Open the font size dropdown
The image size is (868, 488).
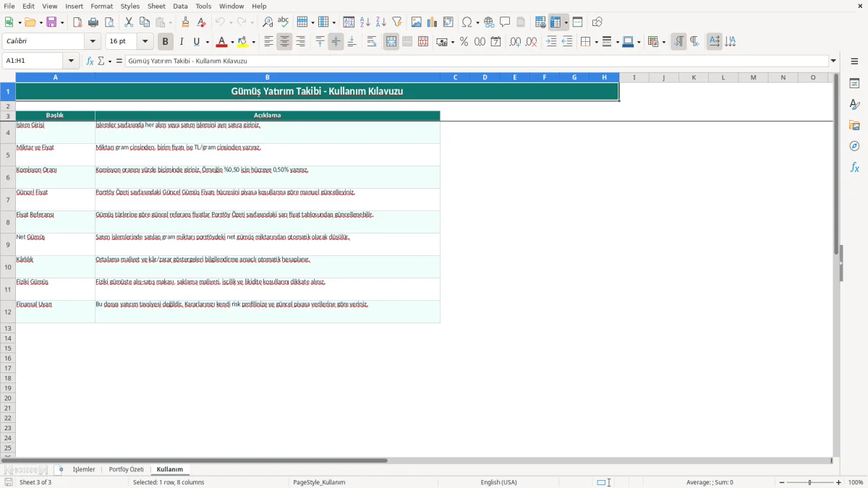click(145, 42)
